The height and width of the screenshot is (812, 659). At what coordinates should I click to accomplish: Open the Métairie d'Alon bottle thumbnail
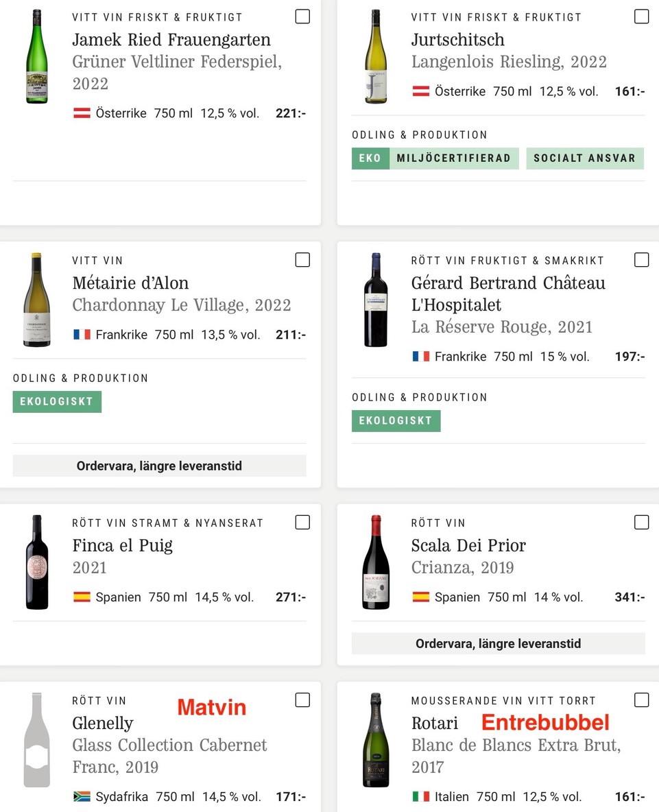point(37,299)
